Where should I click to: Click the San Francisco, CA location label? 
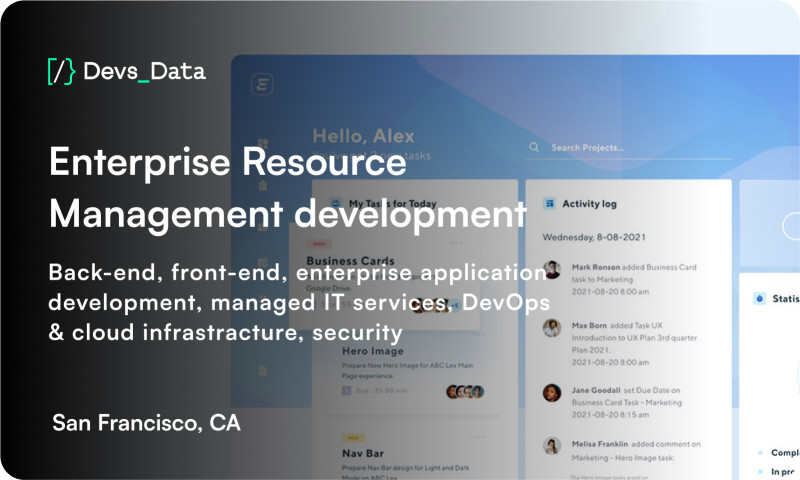pyautogui.click(x=146, y=423)
